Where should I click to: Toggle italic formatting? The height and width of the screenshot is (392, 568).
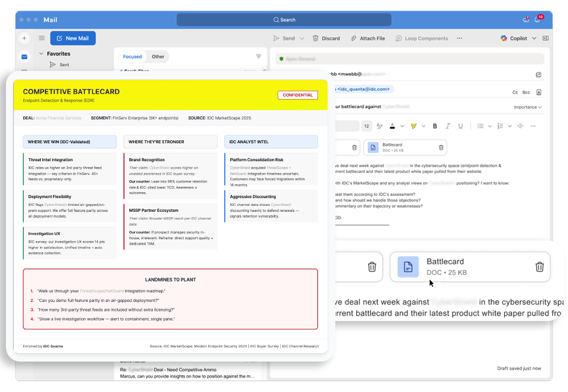(x=447, y=126)
